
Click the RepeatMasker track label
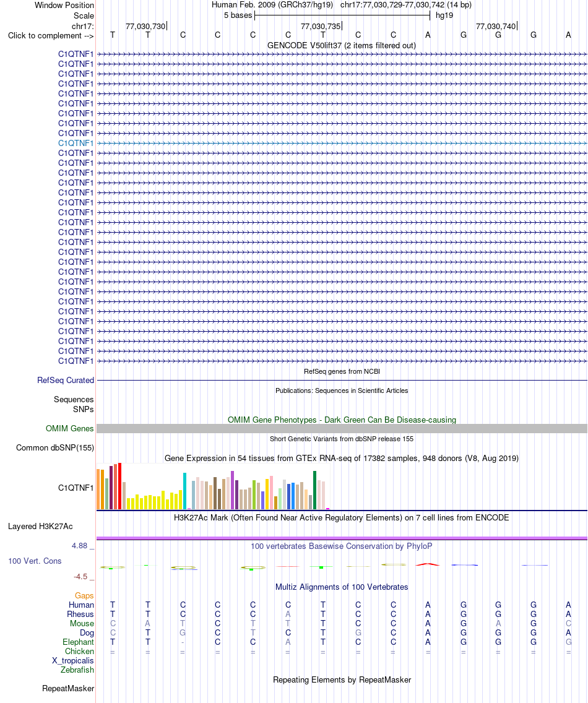coord(68,688)
